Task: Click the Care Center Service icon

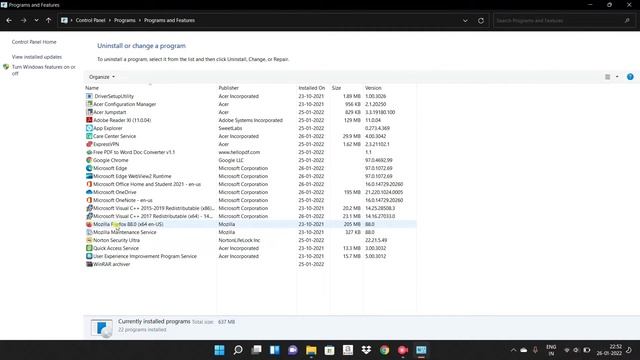Action: pyautogui.click(x=89, y=136)
